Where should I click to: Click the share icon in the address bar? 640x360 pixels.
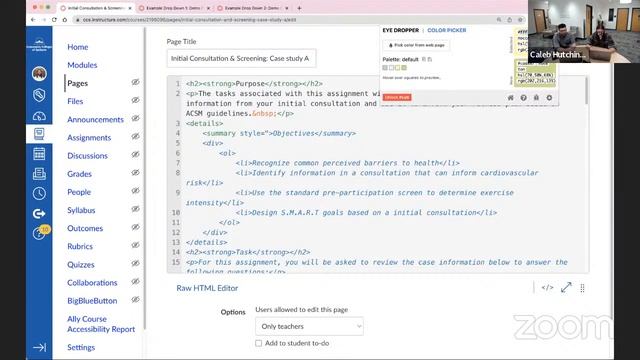point(509,20)
